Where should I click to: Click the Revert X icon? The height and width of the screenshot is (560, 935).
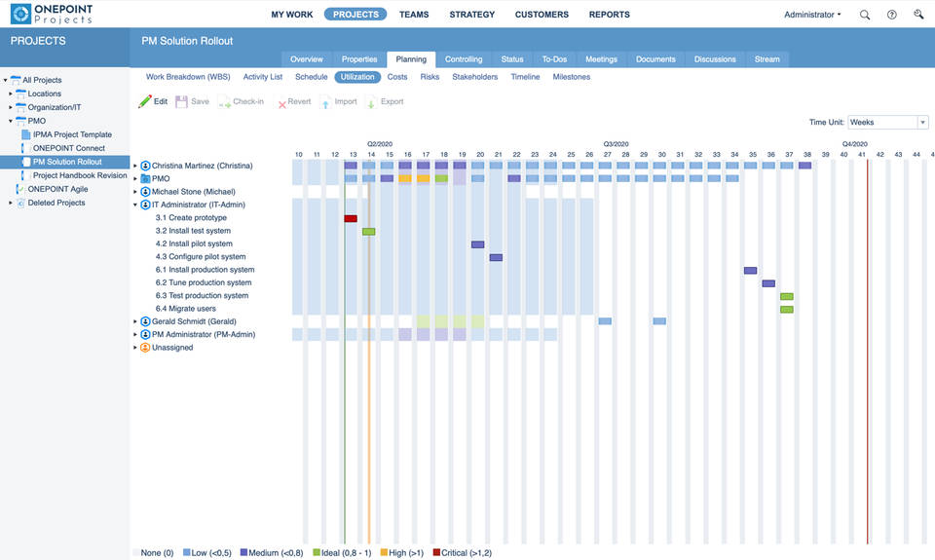[x=282, y=102]
